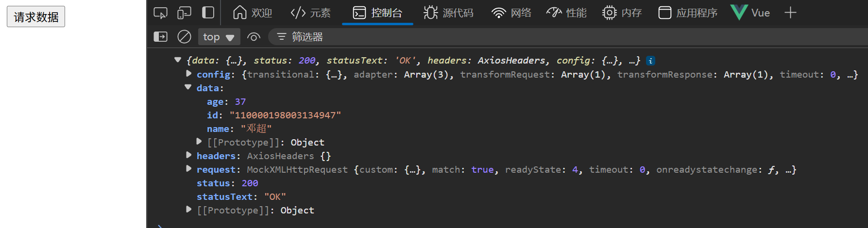
Task: Click the plus icon to add tools
Action: (x=790, y=13)
